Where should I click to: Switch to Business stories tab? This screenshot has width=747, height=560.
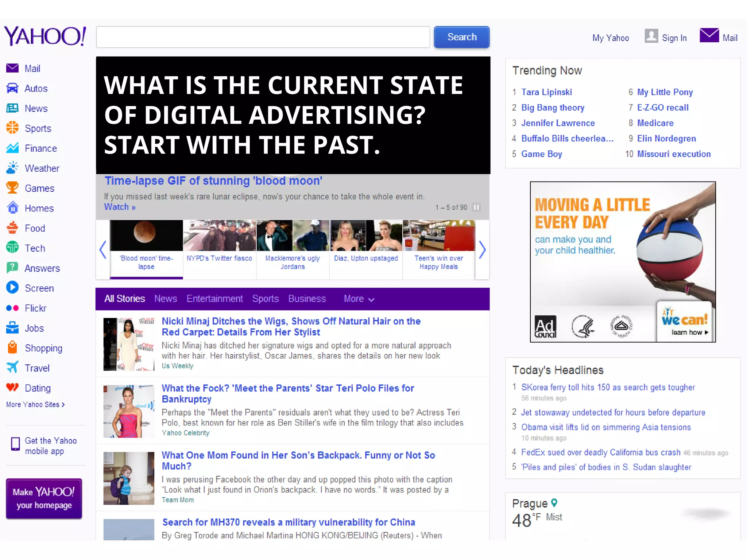click(307, 299)
